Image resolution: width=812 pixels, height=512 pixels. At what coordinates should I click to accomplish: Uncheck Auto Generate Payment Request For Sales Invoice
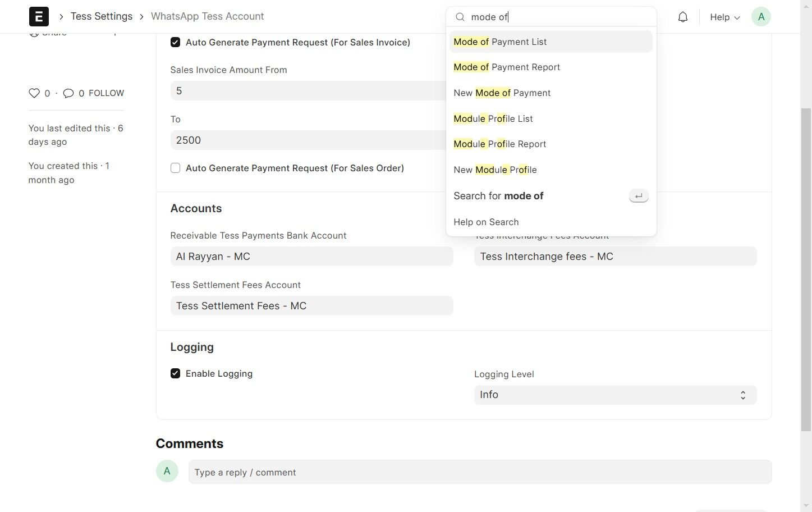tap(175, 42)
